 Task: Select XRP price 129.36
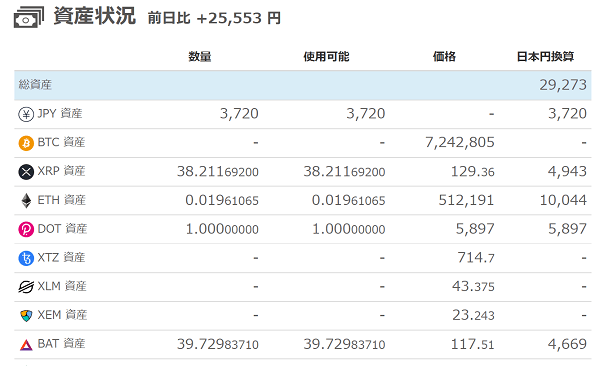tap(473, 171)
